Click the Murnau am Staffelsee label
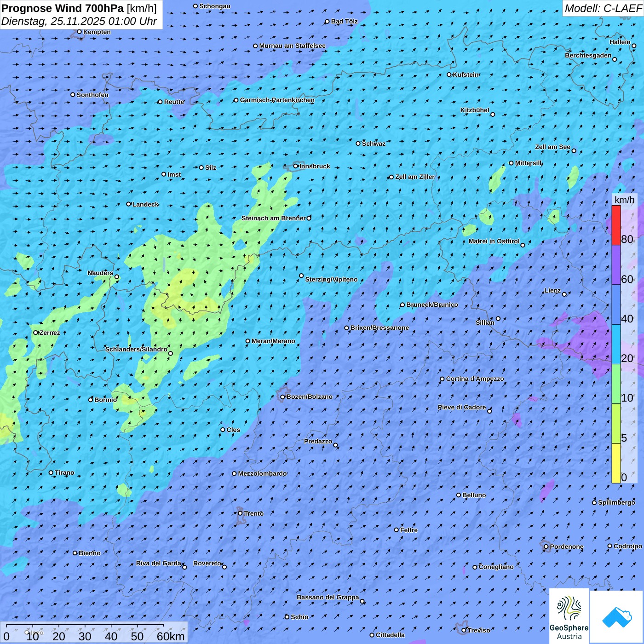 pos(292,46)
